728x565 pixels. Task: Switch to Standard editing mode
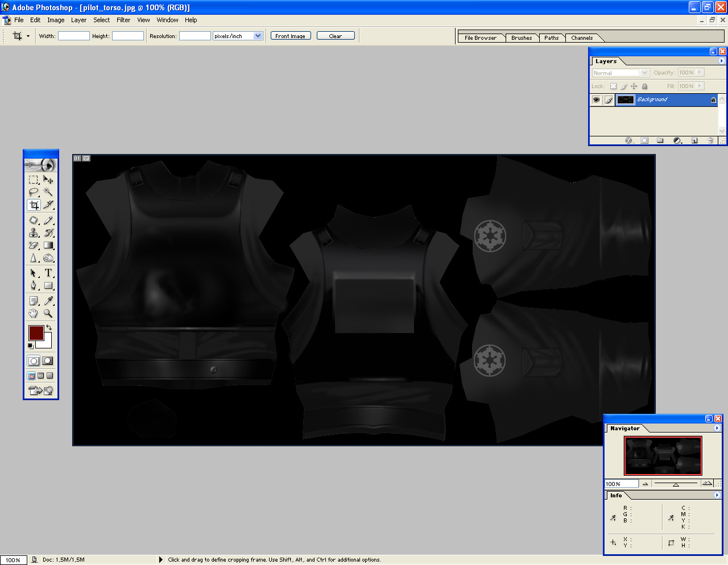click(34, 361)
